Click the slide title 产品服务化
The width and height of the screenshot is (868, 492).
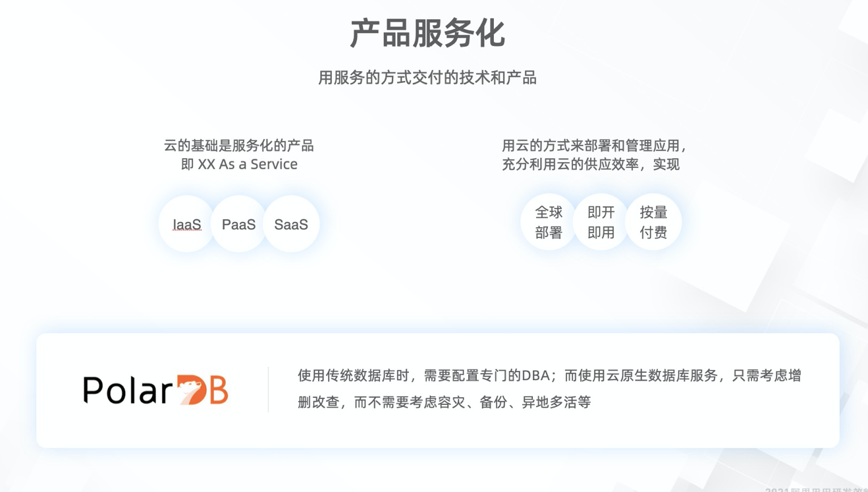427,33
